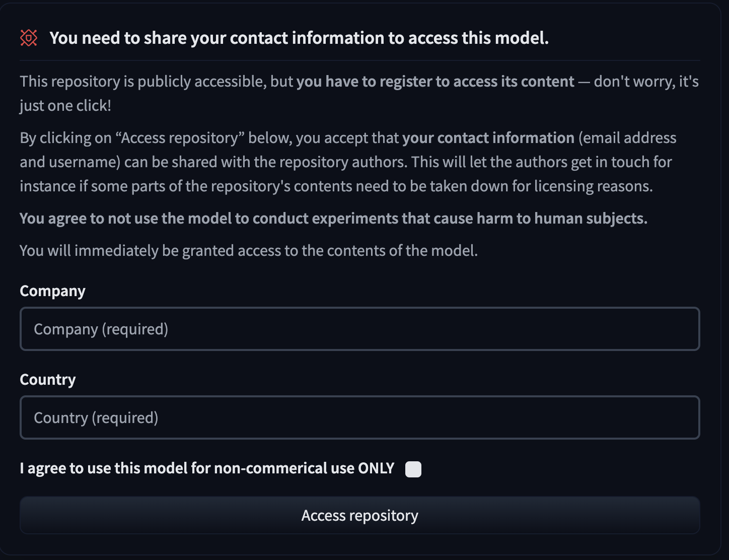Screen dimensions: 729x560
Task: Focus the Company (required) input field
Action: (359, 329)
